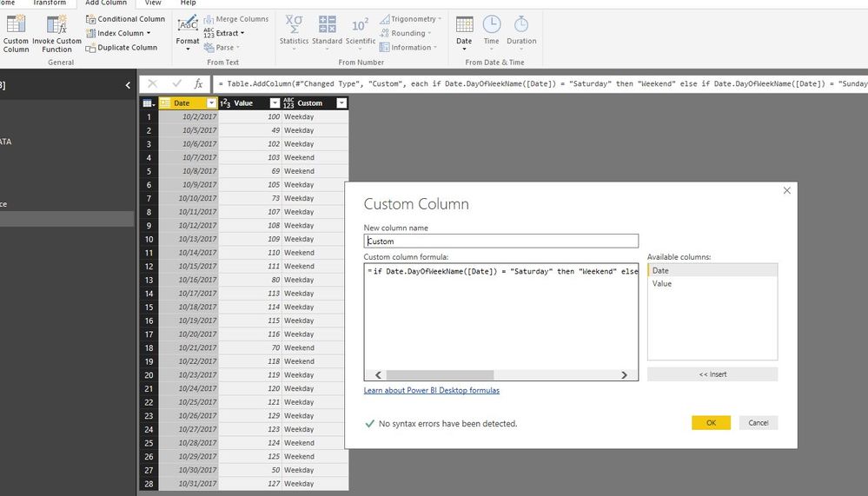Switch to the View tab
Screen dimensions: 868x496
pos(153,3)
